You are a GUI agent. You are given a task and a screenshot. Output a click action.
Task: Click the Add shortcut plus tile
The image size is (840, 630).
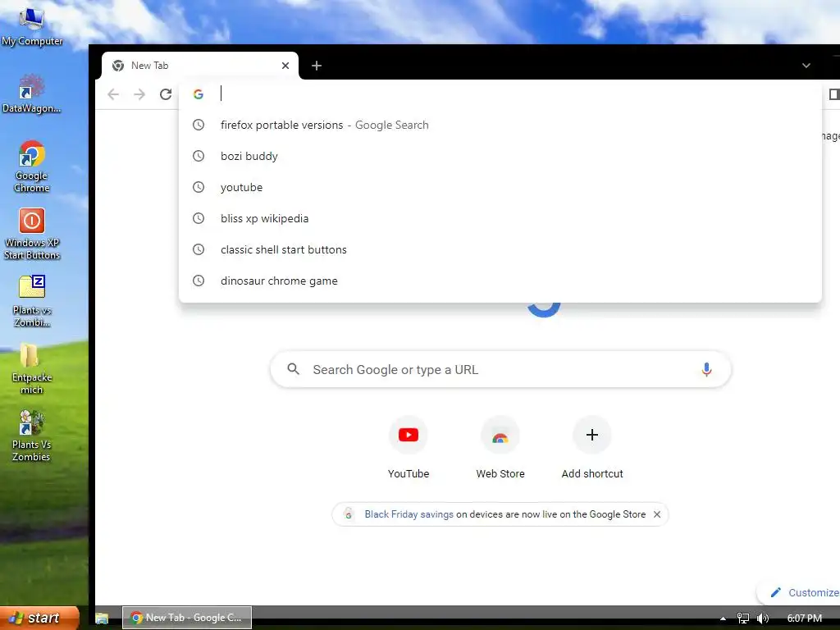point(592,448)
